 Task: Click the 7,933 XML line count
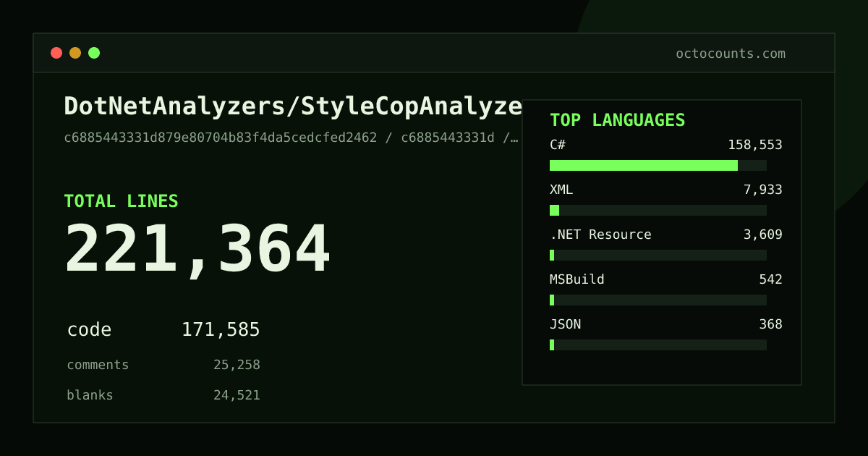(x=763, y=190)
